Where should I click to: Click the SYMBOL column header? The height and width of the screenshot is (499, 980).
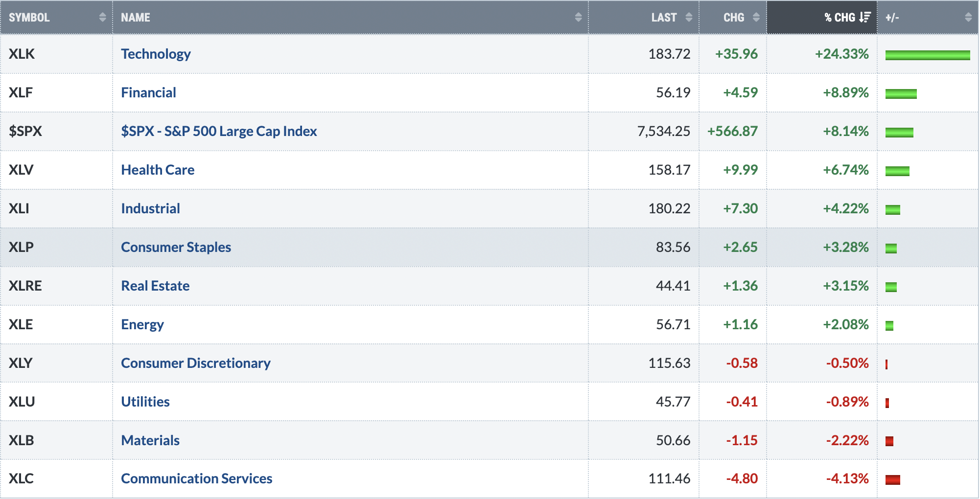tap(56, 18)
